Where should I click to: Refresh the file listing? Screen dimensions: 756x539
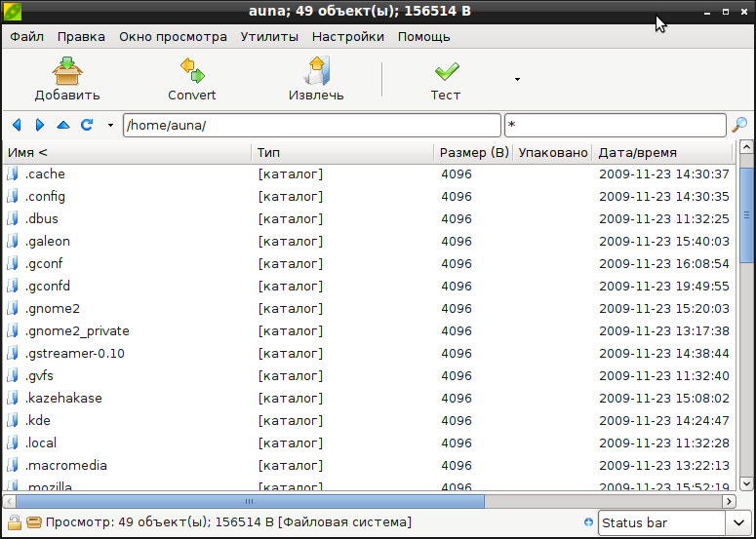tap(87, 125)
